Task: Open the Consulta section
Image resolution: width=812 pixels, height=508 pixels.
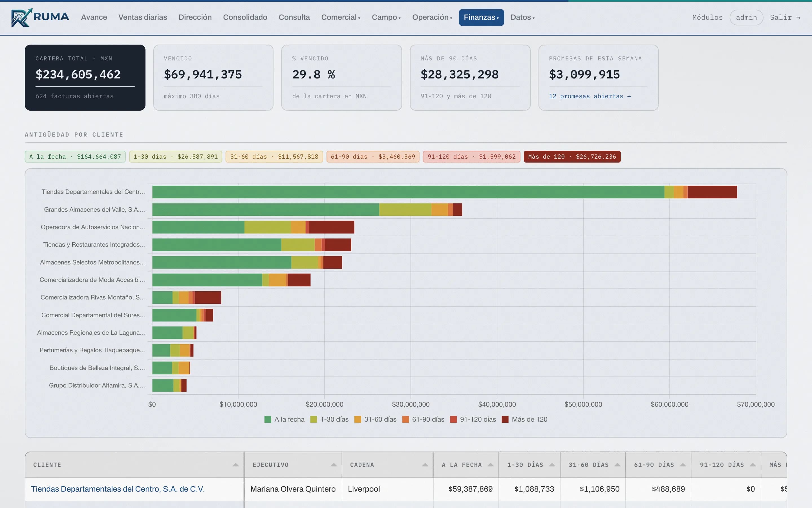Action: 294,17
